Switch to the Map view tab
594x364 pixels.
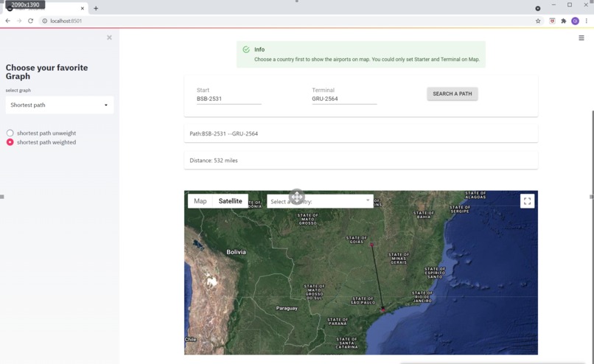[x=200, y=201]
